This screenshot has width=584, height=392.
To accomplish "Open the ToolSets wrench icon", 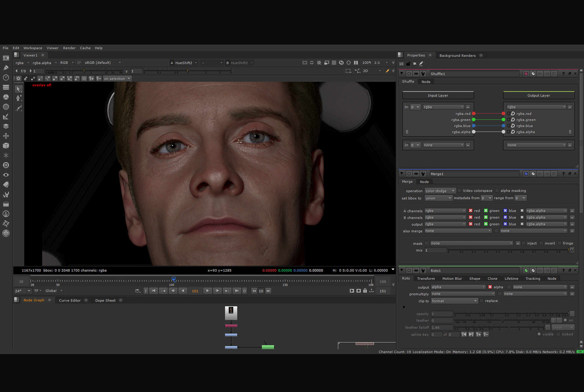I will [x=6, y=194].
